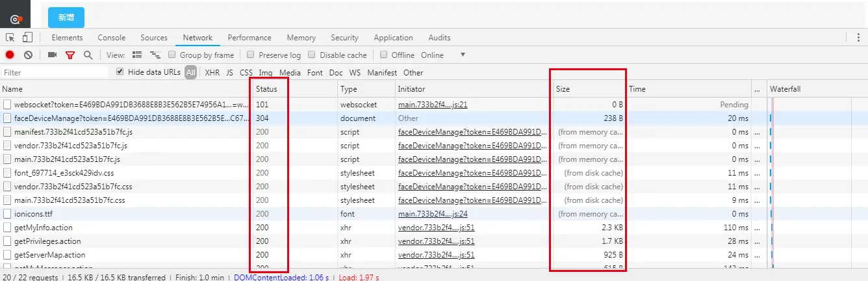The width and height of the screenshot is (868, 281).
Task: Go to Application tab
Action: (393, 38)
